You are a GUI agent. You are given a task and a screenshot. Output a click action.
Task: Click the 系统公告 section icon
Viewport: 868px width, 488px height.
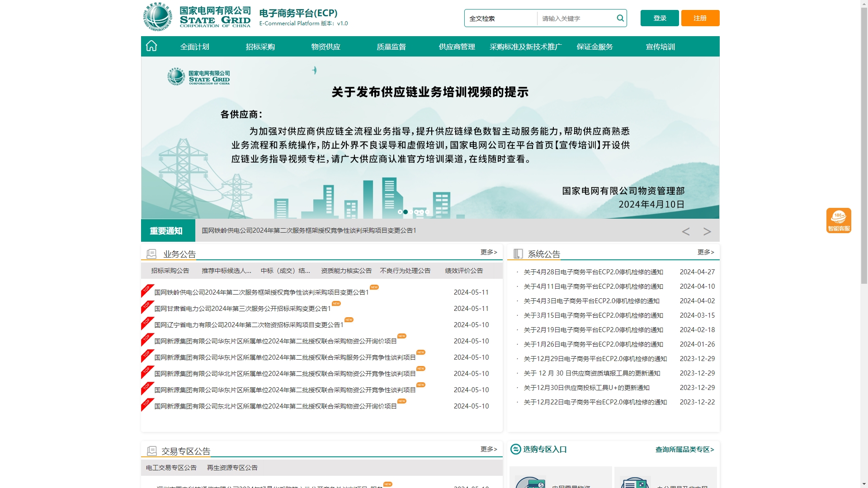pos(518,254)
